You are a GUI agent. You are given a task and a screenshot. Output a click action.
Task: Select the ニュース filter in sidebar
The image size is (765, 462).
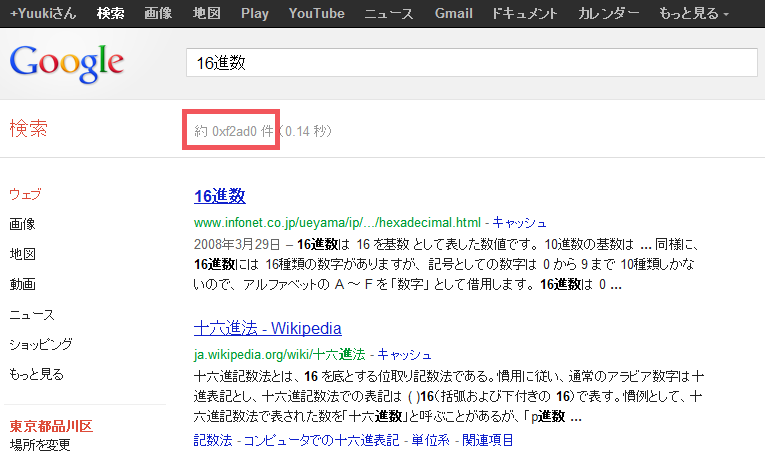pyautogui.click(x=32, y=314)
